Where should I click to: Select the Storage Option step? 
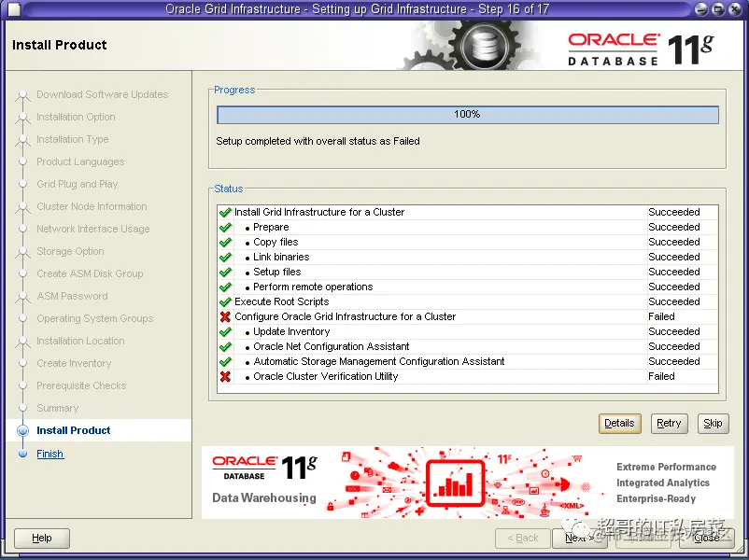70,251
